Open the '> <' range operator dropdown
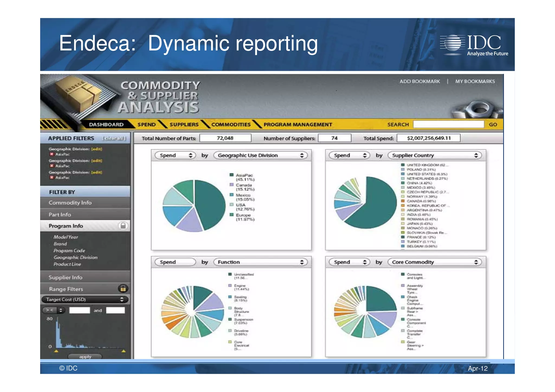The height and width of the screenshot is (392, 555). 53,310
